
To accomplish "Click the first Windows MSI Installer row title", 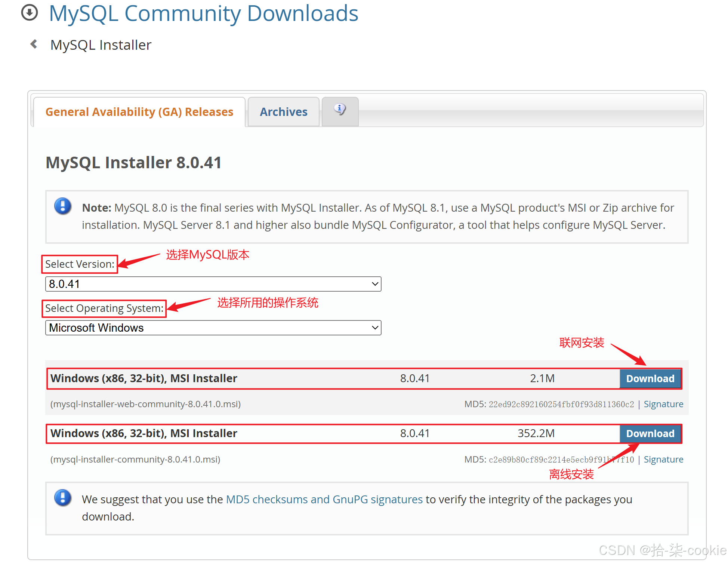I will 144,378.
